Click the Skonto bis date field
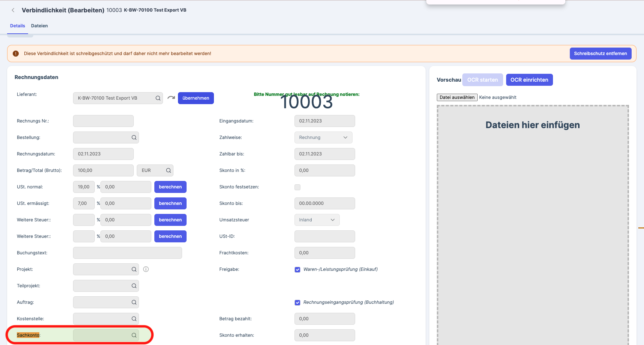The width and height of the screenshot is (644, 345). coord(325,203)
